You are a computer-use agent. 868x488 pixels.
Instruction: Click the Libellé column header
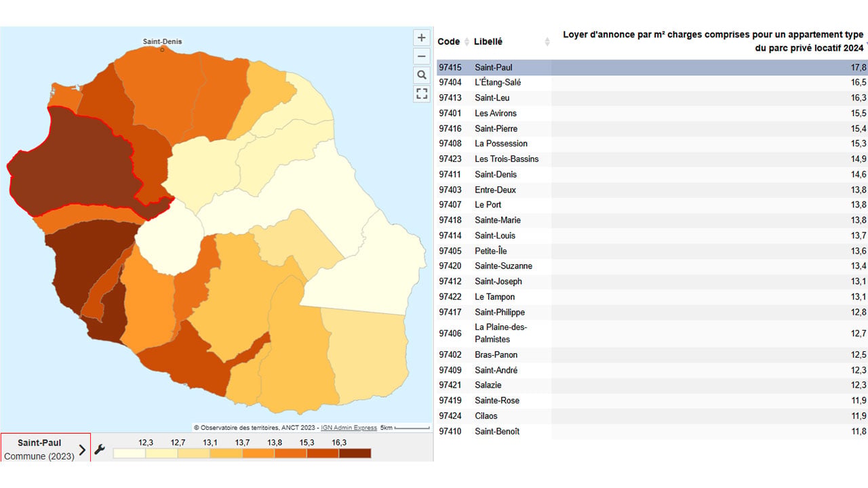[x=488, y=41]
